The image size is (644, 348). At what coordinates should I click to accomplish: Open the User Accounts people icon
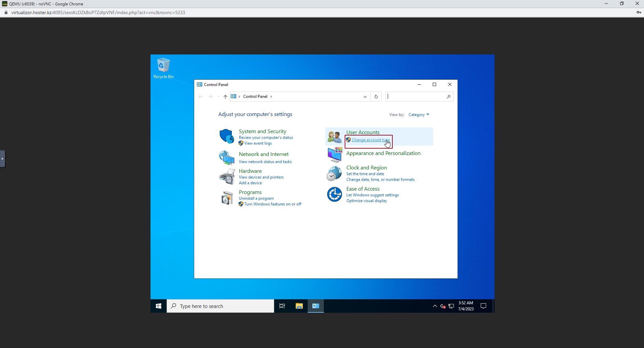[x=335, y=137]
